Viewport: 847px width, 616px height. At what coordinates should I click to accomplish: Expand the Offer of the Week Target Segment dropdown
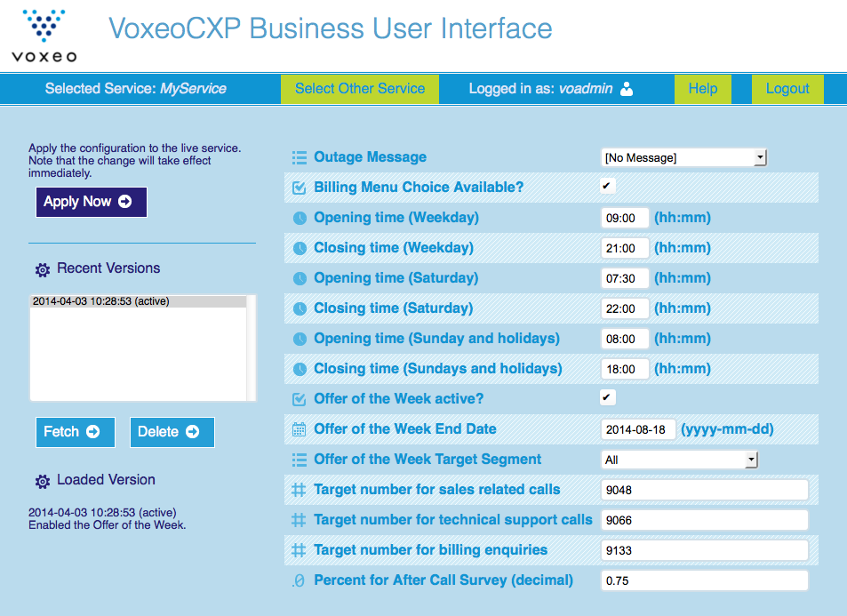coord(679,460)
